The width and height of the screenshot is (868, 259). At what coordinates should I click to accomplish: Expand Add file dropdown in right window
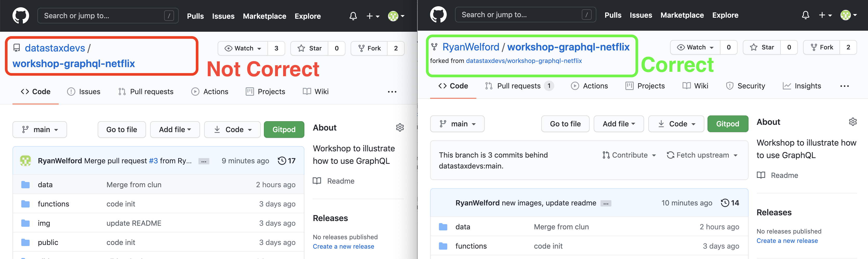pos(619,124)
